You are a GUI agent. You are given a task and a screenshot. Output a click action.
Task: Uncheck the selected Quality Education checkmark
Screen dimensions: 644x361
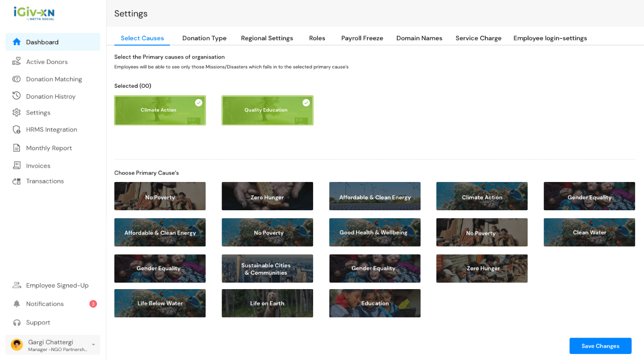point(306,103)
